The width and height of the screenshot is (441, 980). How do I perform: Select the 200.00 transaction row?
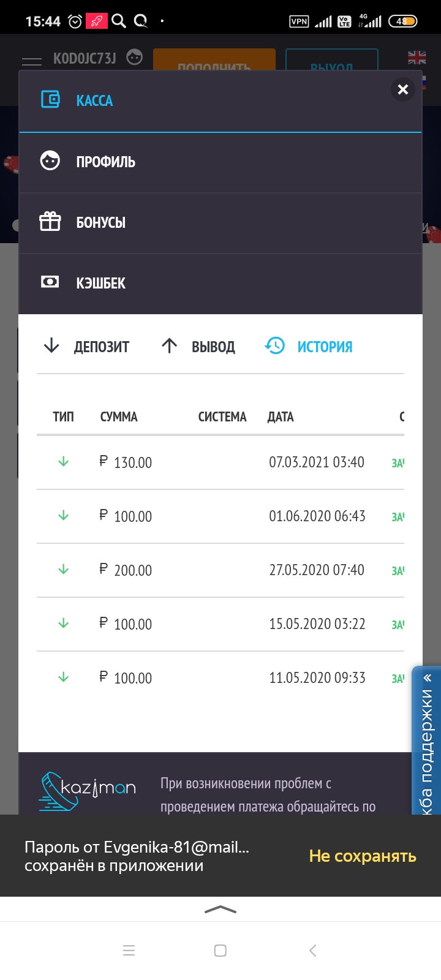[221, 570]
